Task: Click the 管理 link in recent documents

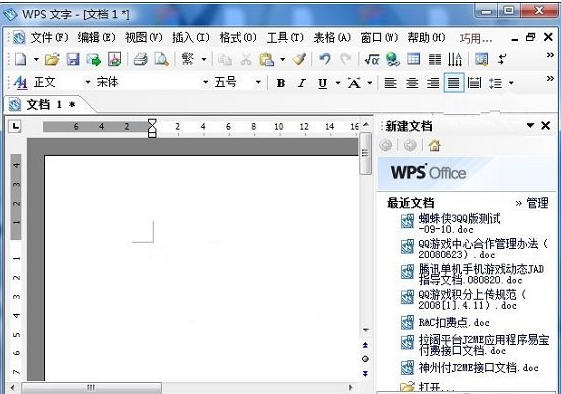Action: (x=537, y=203)
